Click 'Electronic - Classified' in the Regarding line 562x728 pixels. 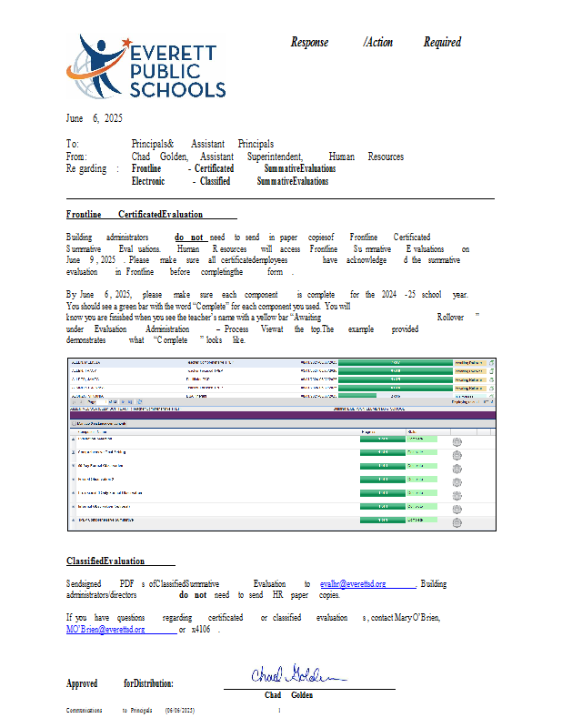[181, 181]
